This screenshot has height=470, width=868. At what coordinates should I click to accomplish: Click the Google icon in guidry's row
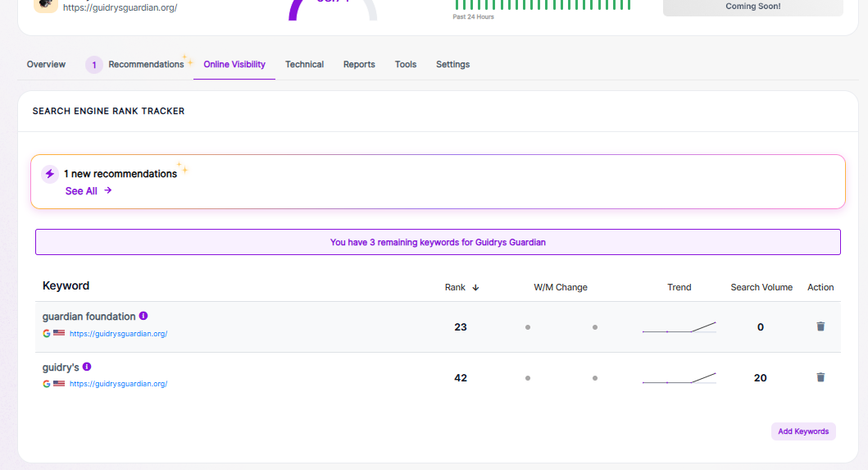click(47, 384)
